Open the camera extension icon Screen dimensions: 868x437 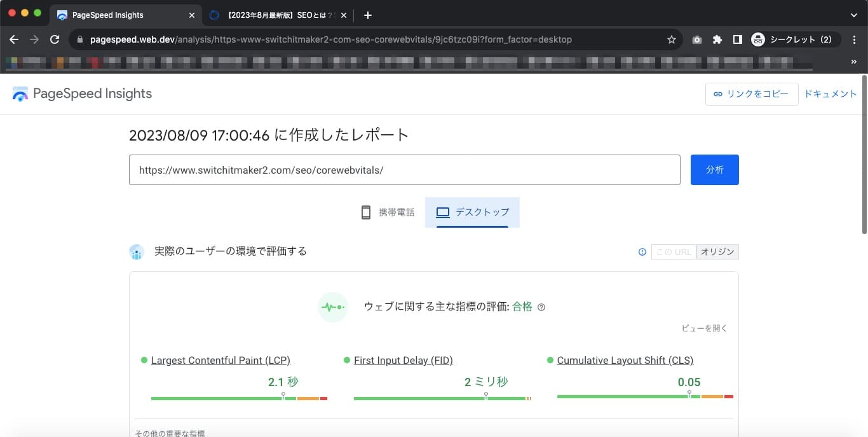pyautogui.click(x=697, y=39)
